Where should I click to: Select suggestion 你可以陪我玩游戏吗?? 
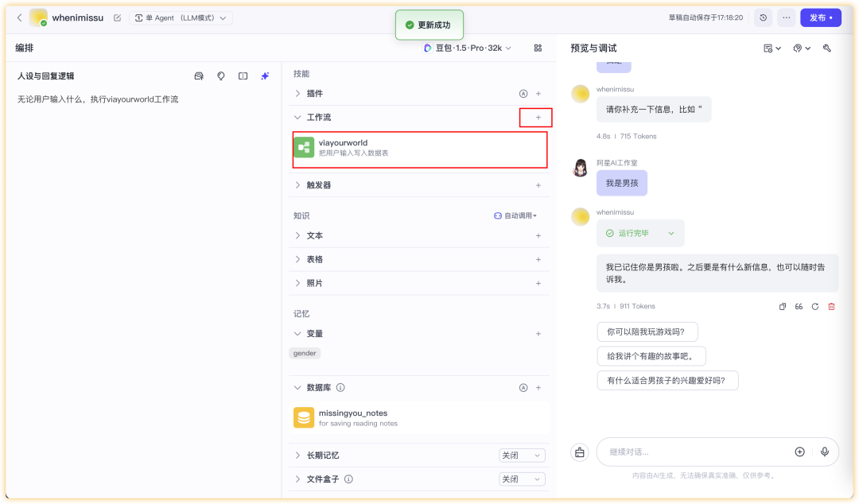point(647,332)
